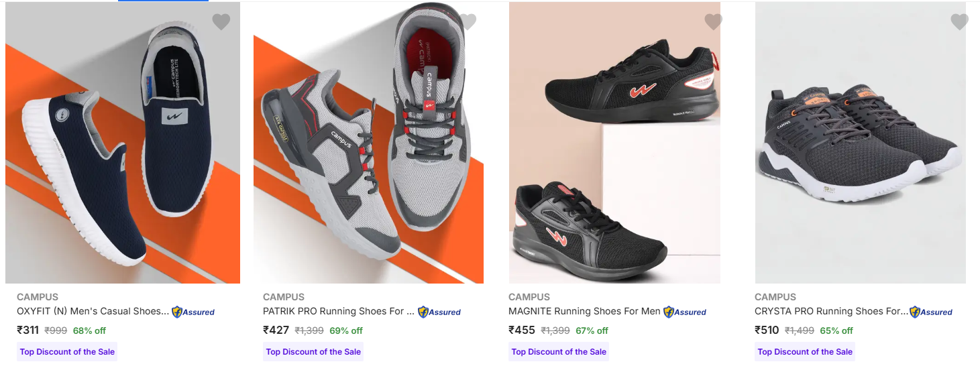Click Assured badge beside PATRIK PRO title
The height and width of the screenshot is (366, 980).
(x=439, y=312)
